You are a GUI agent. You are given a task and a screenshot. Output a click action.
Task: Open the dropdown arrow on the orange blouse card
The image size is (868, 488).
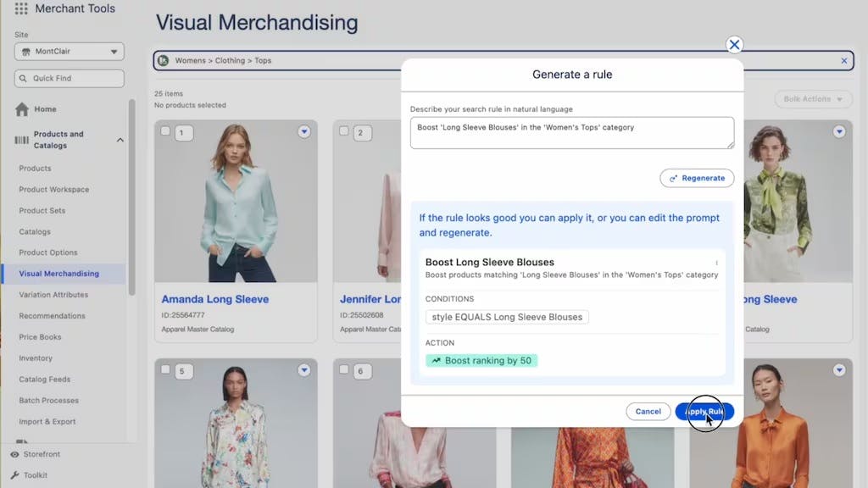[839, 370]
